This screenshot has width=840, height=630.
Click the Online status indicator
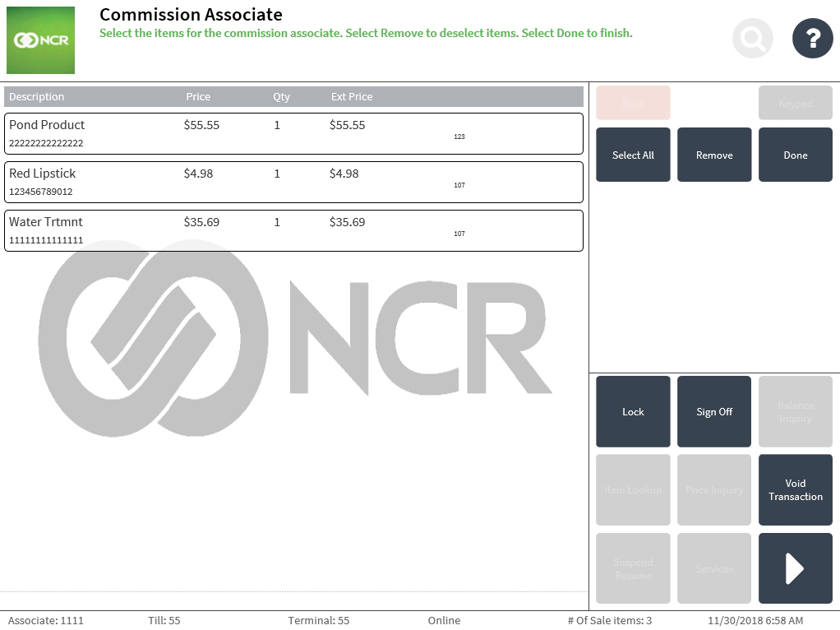444,620
